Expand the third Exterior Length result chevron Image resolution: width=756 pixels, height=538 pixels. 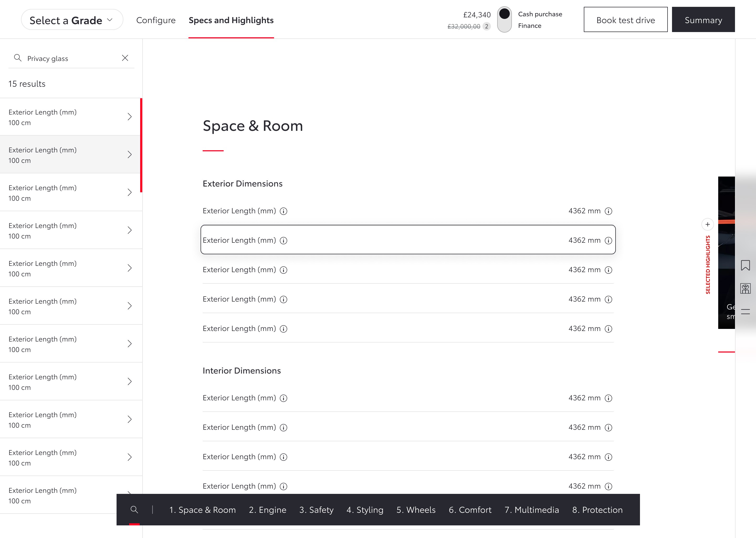point(130,193)
